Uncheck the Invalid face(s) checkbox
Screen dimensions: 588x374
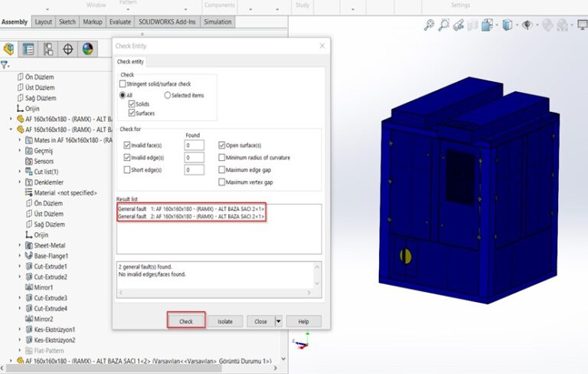click(127, 145)
